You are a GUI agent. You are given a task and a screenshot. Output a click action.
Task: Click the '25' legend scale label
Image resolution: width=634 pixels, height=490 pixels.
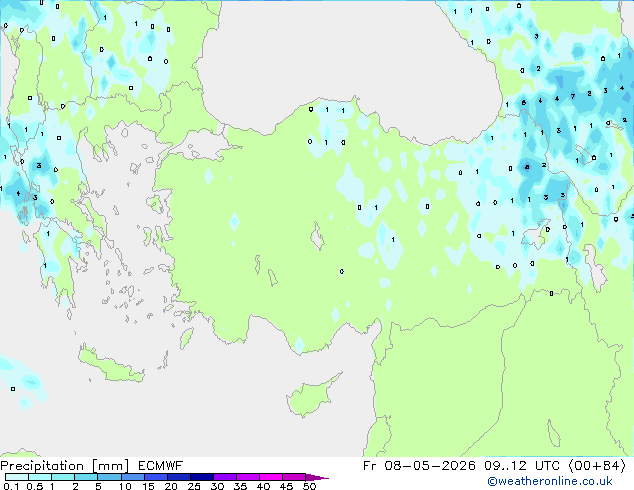tap(194, 486)
